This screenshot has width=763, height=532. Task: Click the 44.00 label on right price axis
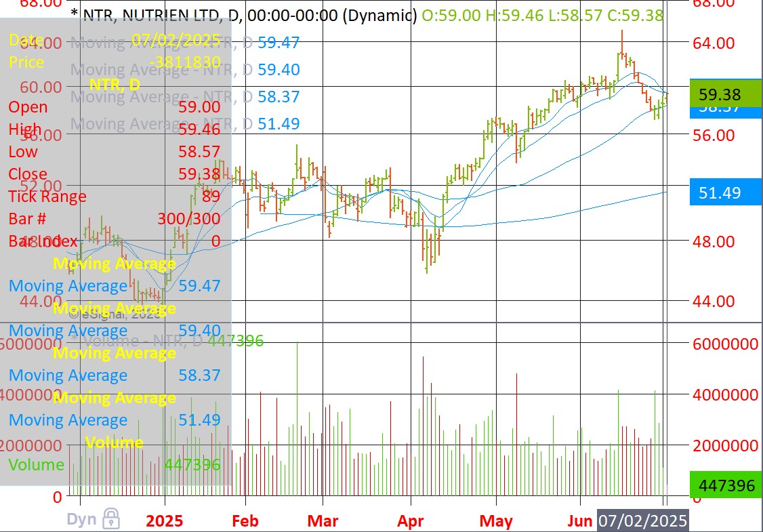(714, 301)
